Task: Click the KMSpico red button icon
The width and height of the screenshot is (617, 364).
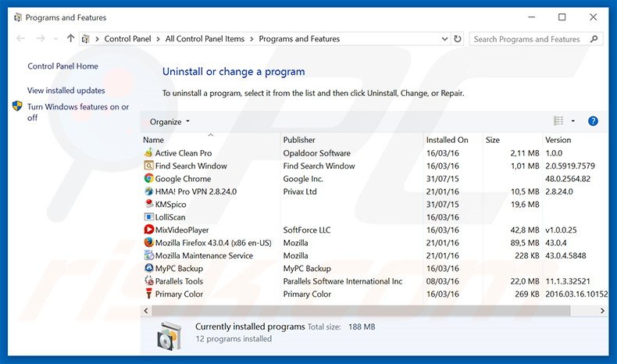Action: (148, 204)
